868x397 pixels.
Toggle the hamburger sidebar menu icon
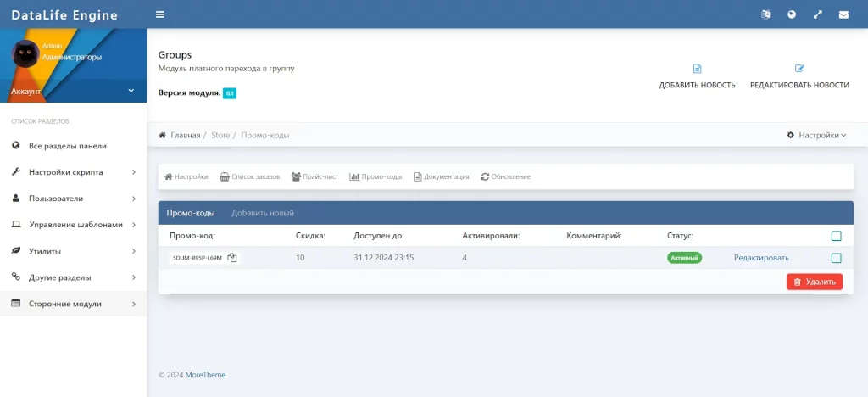[x=160, y=14]
